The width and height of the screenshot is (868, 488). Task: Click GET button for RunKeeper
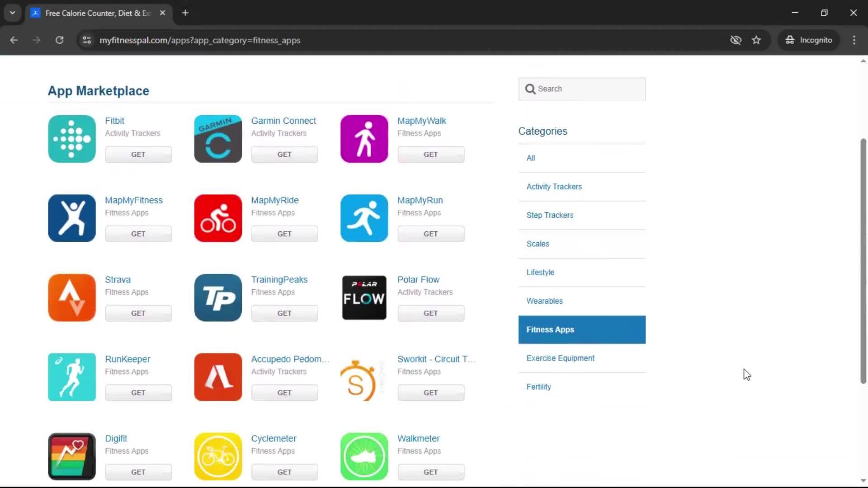pyautogui.click(x=138, y=393)
